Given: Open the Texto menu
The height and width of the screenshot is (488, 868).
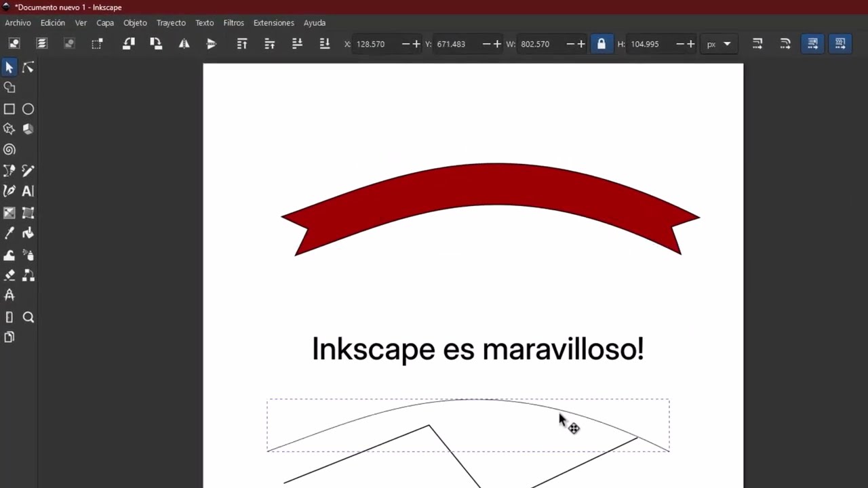Looking at the screenshot, I should tap(205, 23).
